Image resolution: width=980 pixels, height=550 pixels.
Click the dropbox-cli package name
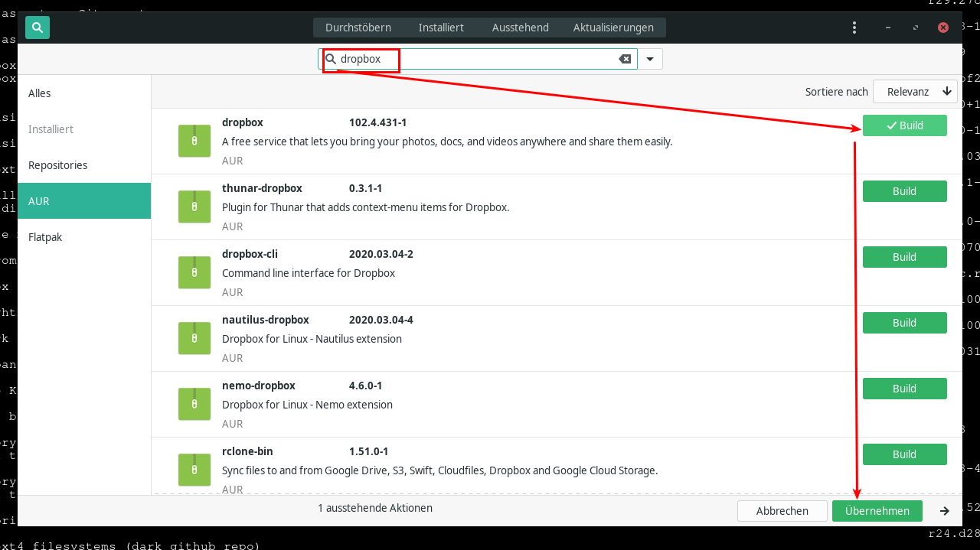tap(250, 254)
